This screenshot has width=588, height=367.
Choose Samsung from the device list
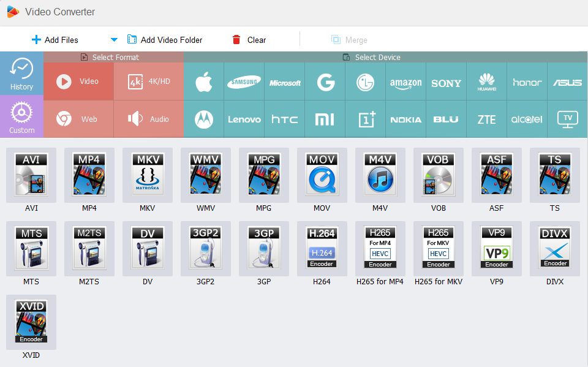(244, 81)
